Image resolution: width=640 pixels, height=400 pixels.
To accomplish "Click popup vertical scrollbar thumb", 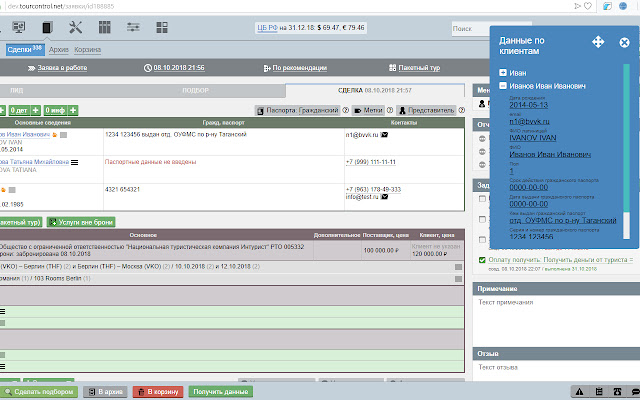I will coord(626,138).
